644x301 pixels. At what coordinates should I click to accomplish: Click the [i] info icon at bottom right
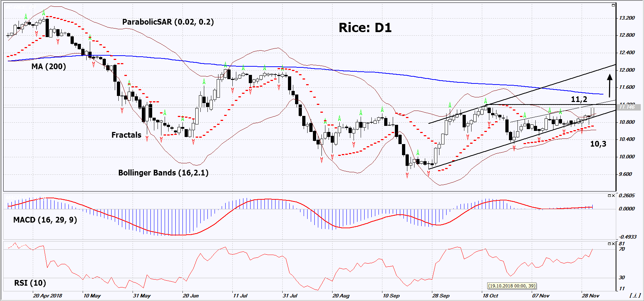tap(635, 295)
